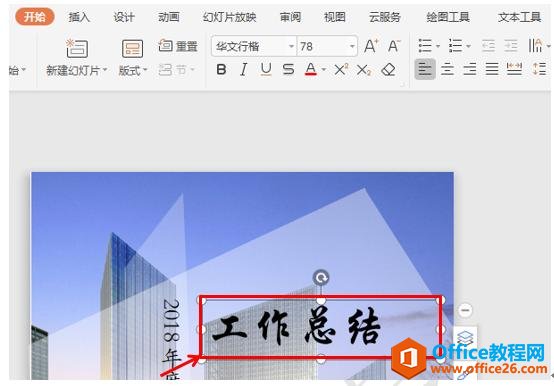Open the 幻灯片放映 tab
Viewport: 554px width, 386px height.
[x=229, y=17]
